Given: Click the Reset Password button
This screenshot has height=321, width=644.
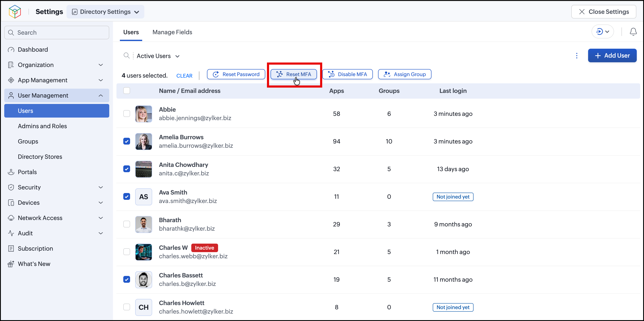Looking at the screenshot, I should (x=236, y=74).
